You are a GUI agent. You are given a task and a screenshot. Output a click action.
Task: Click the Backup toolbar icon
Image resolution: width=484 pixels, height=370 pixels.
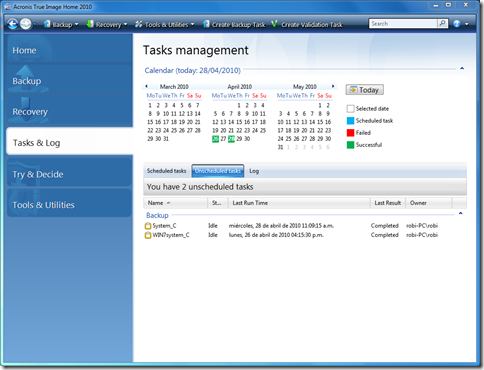(47, 24)
